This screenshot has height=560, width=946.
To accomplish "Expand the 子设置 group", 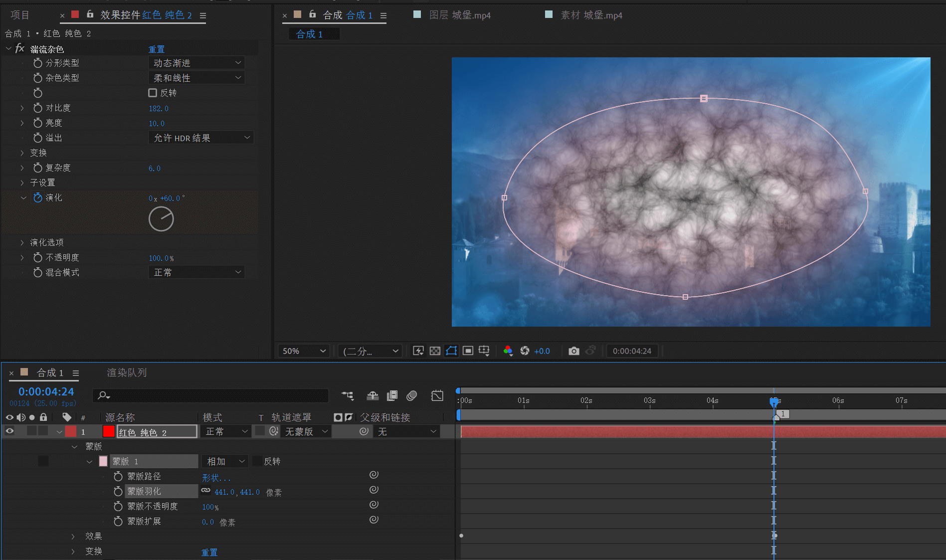I will [x=22, y=183].
